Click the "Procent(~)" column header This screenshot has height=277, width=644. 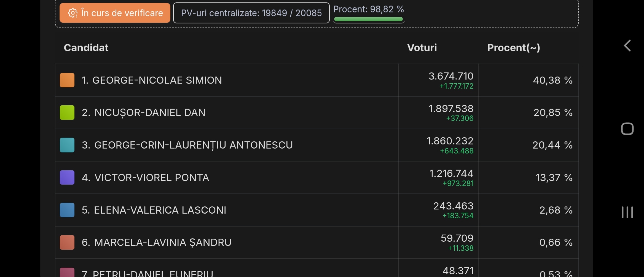point(513,48)
